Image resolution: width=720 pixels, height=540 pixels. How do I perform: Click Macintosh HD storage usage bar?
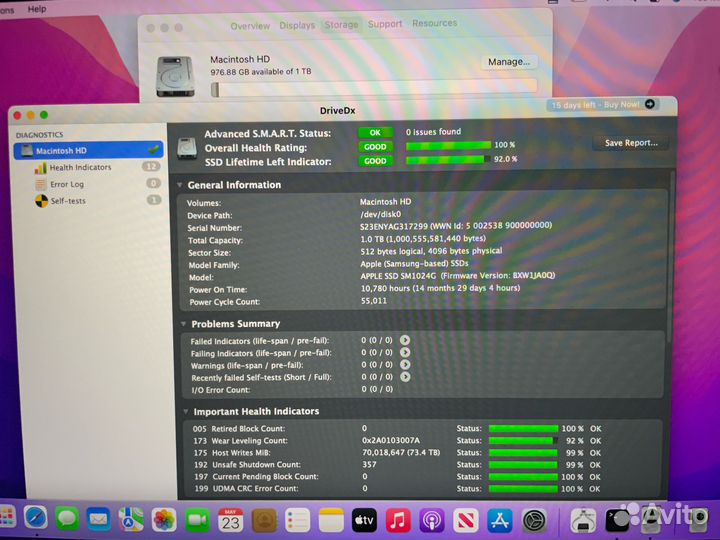point(374,87)
